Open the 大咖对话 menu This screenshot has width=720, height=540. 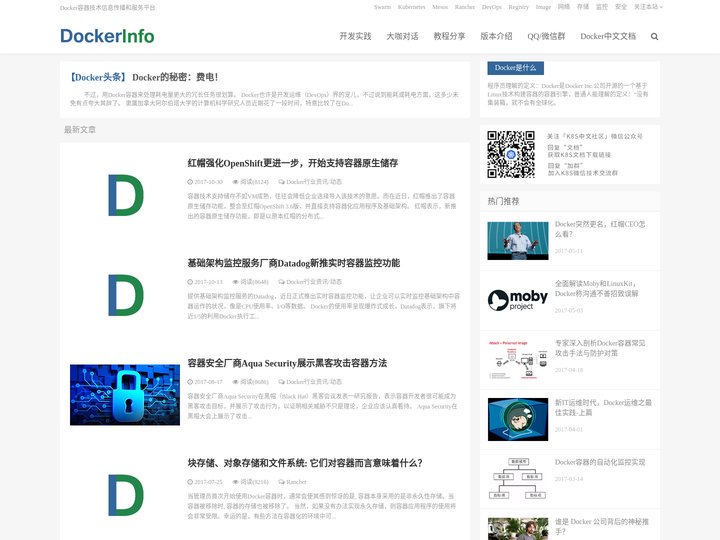402,36
